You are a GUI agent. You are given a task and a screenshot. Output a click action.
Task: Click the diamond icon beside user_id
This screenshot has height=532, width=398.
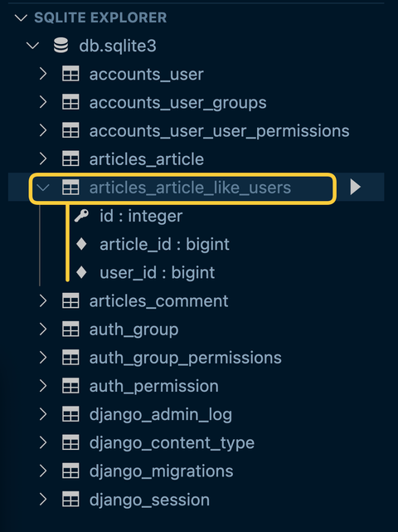click(x=81, y=272)
